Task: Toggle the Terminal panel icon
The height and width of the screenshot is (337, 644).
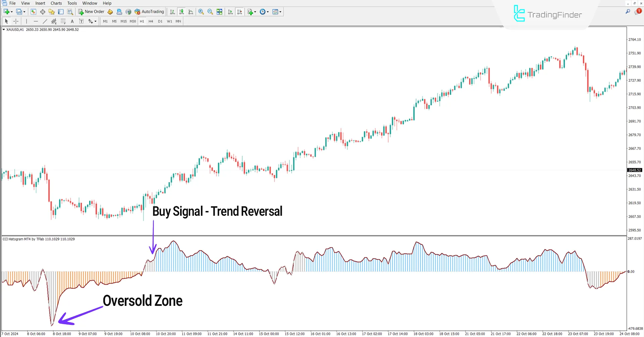Action: pos(61,12)
